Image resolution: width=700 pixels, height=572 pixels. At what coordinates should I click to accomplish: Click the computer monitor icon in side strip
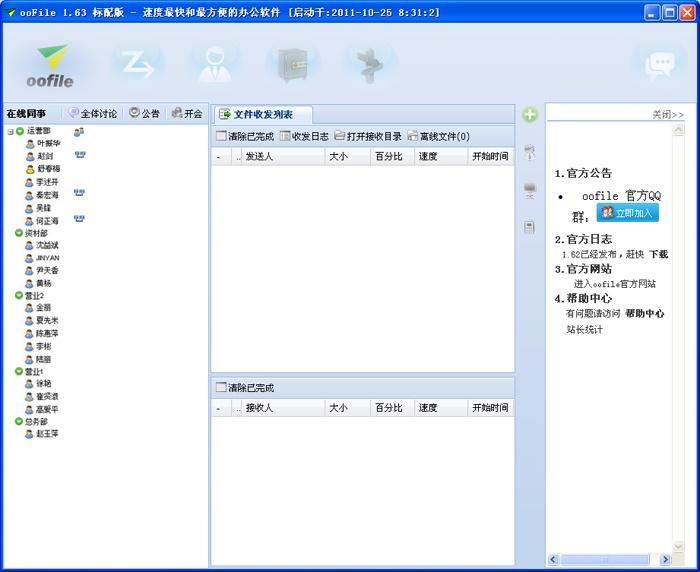(x=530, y=191)
